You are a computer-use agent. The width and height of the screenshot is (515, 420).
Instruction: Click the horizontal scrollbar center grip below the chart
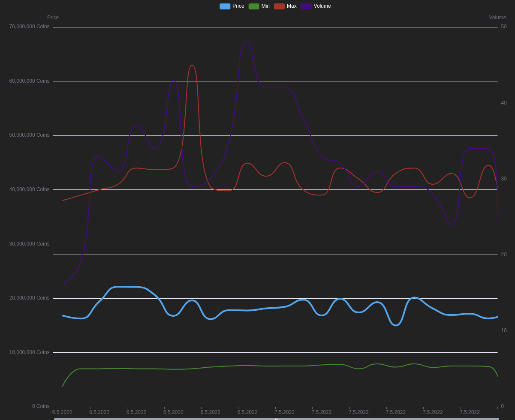[x=276, y=419]
